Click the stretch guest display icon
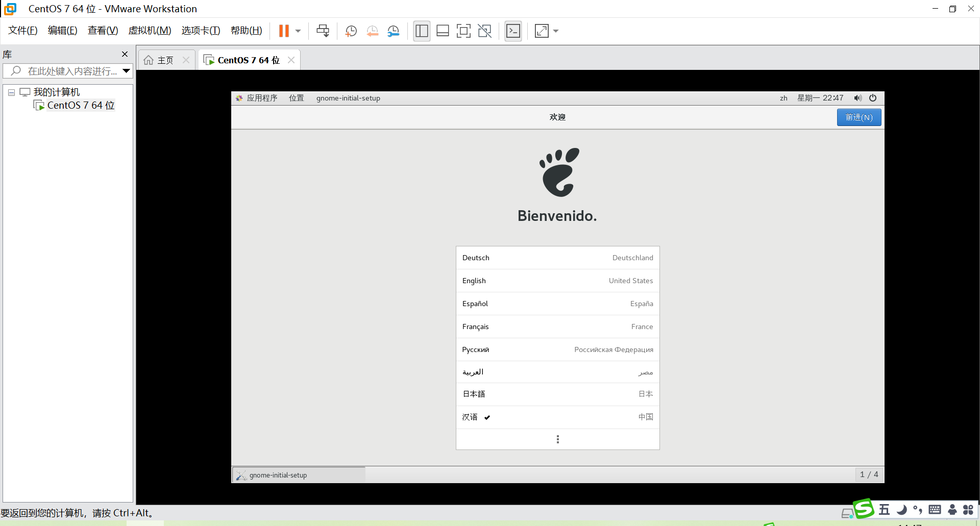 click(x=542, y=31)
